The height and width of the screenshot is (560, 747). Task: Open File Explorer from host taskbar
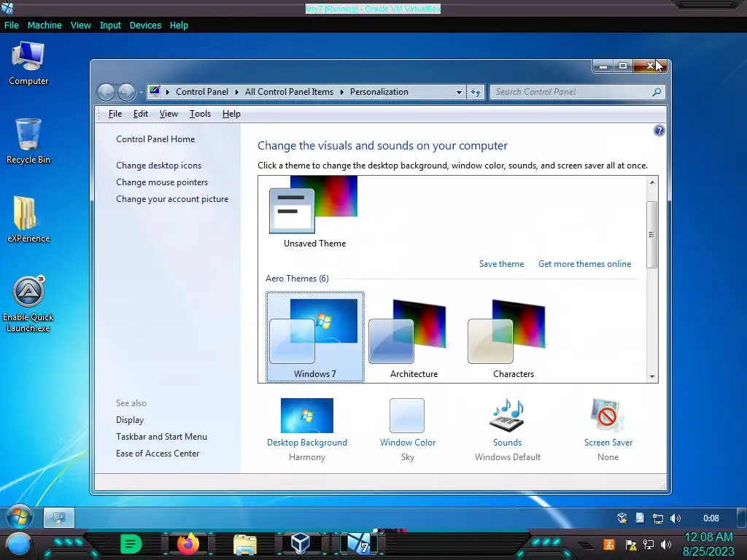coord(245,544)
